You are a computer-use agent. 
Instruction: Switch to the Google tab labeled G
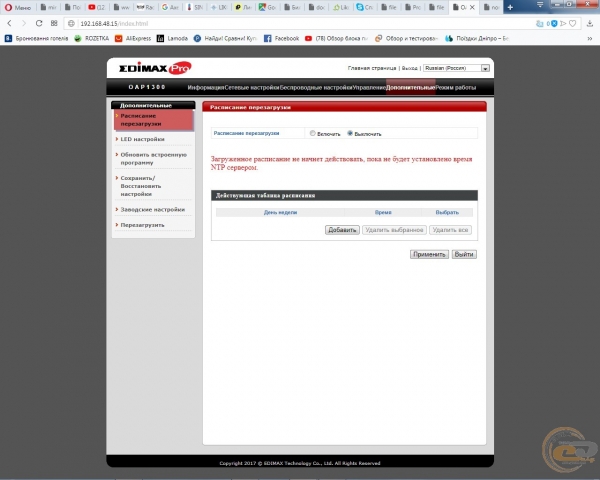170,7
